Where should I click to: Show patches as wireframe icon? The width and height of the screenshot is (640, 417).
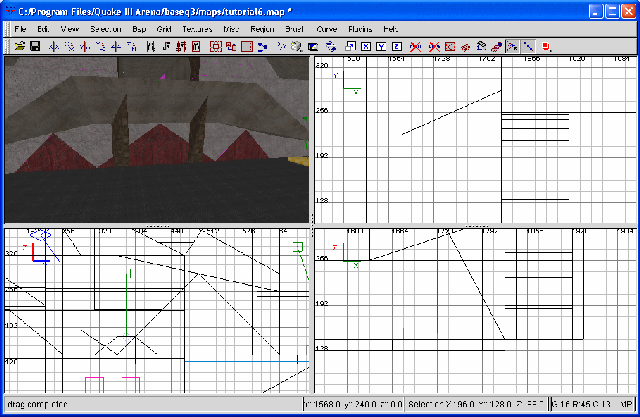(465, 47)
